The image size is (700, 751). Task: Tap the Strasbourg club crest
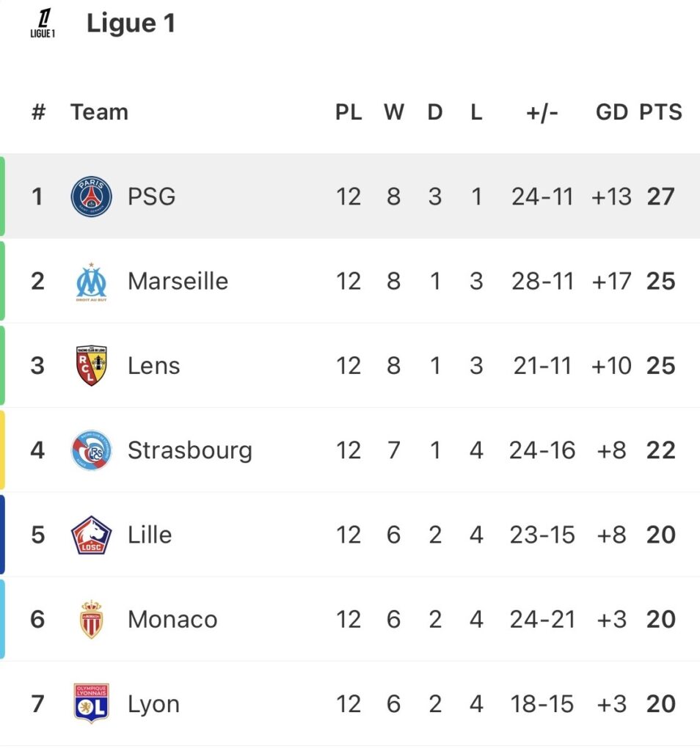click(91, 450)
